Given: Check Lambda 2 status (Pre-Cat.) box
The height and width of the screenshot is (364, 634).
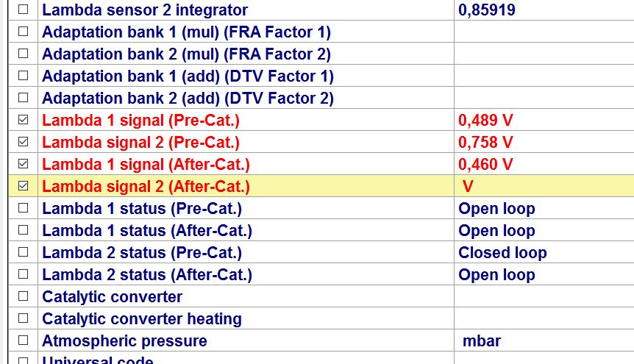Looking at the screenshot, I should pos(24,252).
